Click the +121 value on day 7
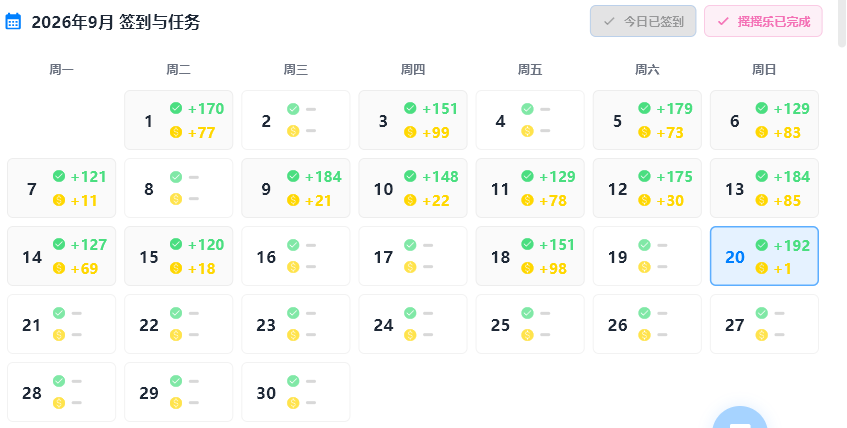Viewport: 847px width, 428px height. (89, 177)
